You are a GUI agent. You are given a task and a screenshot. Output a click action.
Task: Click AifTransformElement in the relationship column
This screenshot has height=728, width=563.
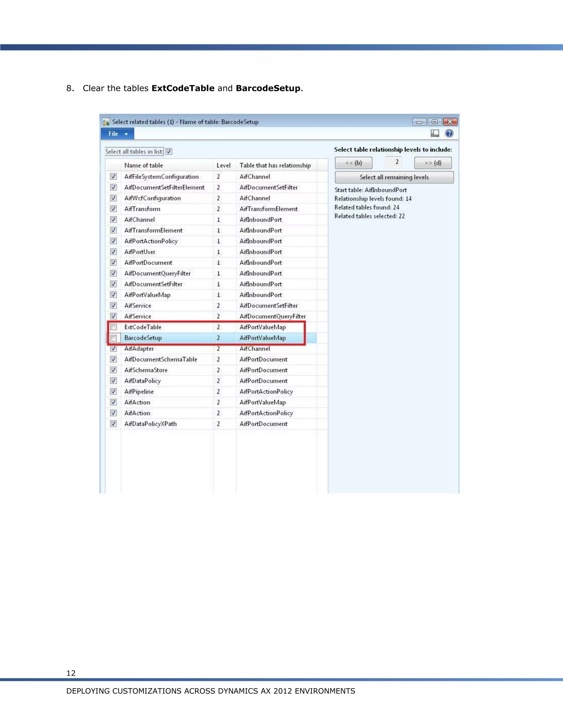click(x=269, y=209)
